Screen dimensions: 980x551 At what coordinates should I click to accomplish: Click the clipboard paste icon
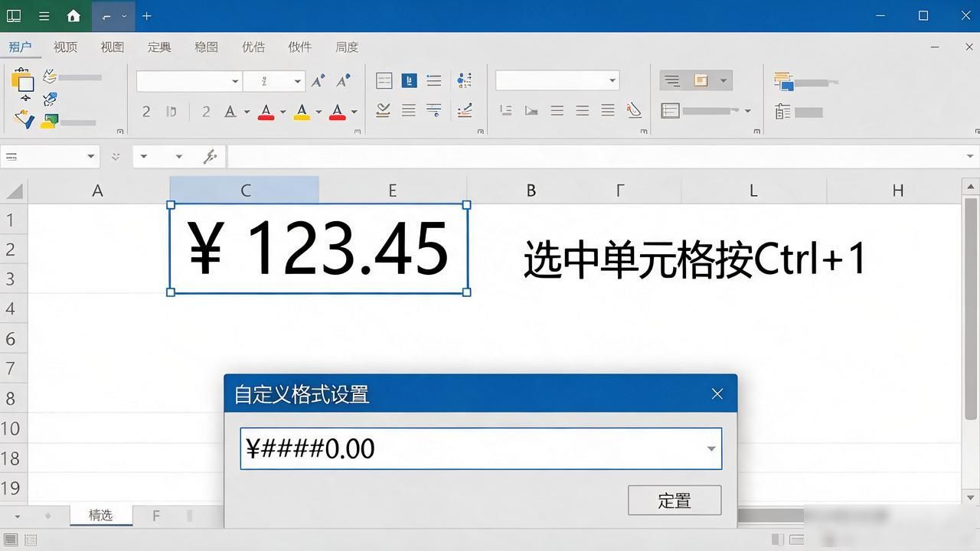(x=22, y=80)
